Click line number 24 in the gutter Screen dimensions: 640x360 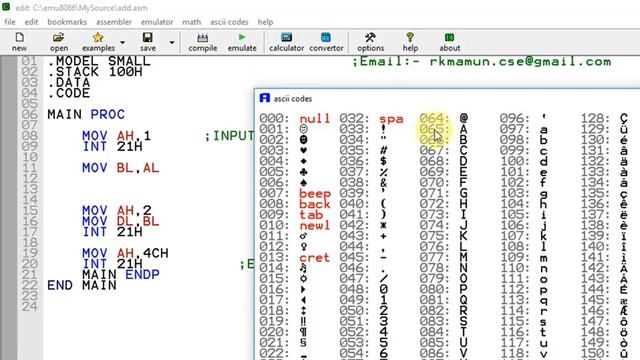coord(29,307)
